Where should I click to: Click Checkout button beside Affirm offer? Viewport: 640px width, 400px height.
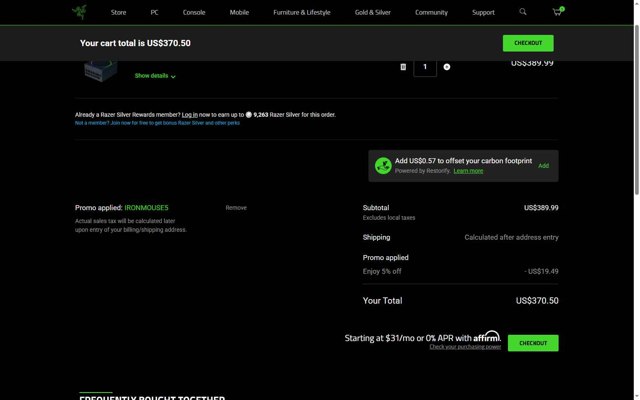coord(533,343)
